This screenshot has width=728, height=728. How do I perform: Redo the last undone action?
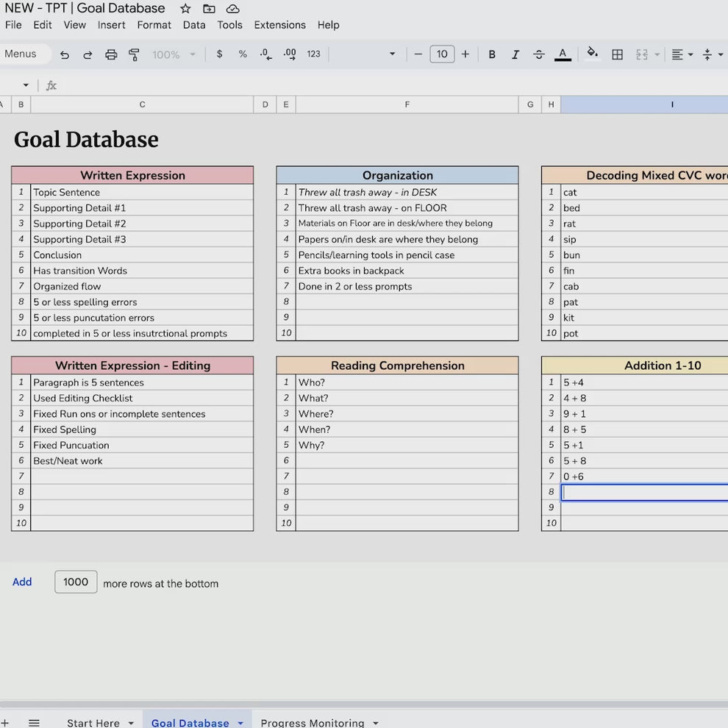(88, 55)
